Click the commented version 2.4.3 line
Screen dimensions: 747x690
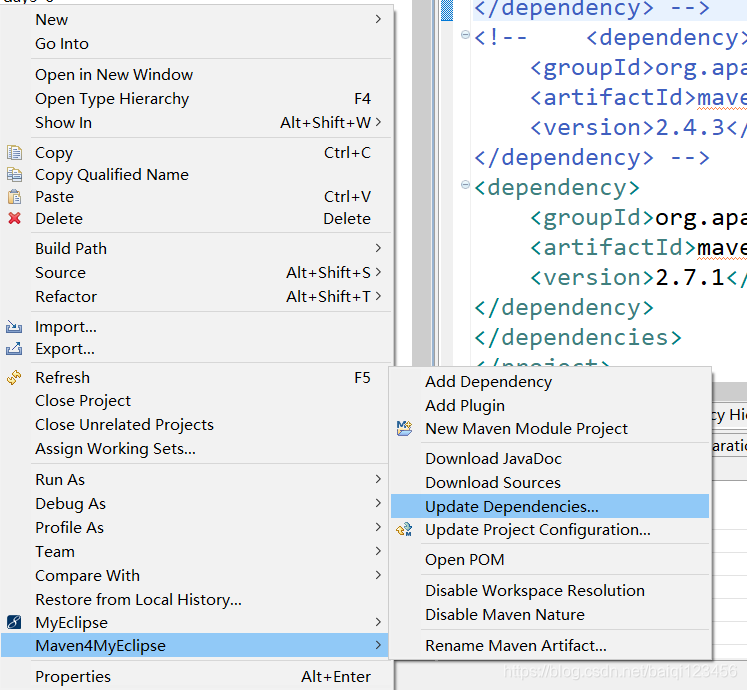pyautogui.click(x=638, y=128)
